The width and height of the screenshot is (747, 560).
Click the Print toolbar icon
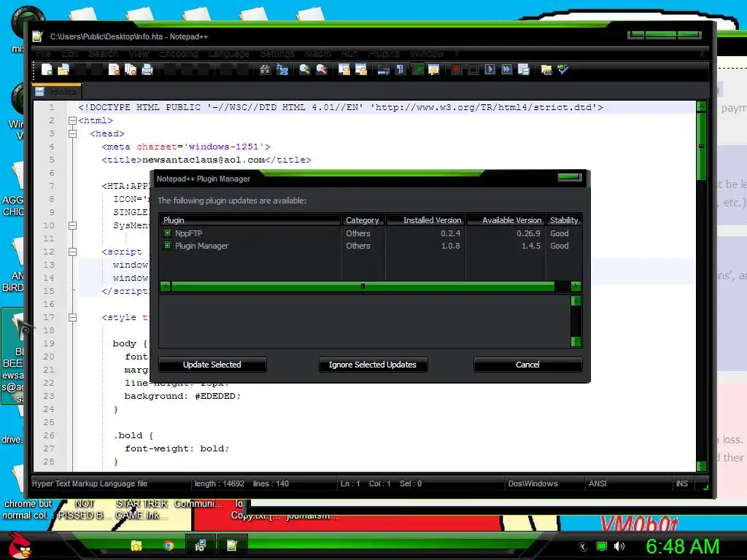click(x=147, y=69)
